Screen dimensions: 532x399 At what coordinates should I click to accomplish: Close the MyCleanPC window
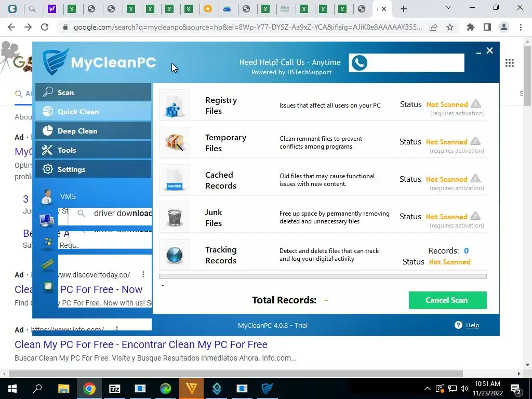[489, 50]
